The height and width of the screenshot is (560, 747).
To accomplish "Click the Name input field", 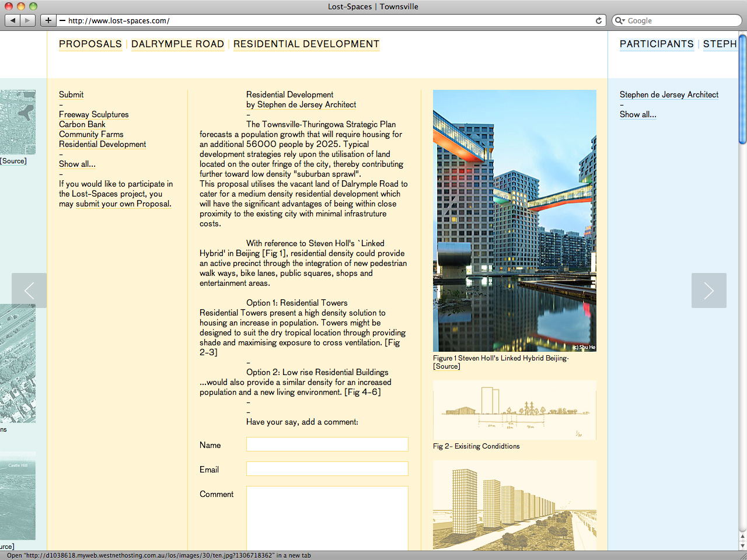I will [327, 444].
